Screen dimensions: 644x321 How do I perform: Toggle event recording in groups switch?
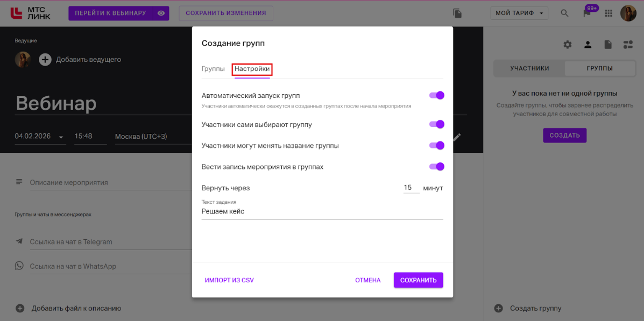(x=436, y=167)
